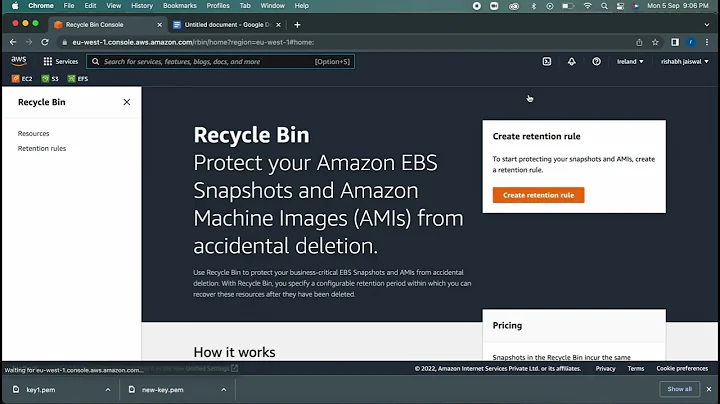The height and width of the screenshot is (404, 720).
Task: Go forward in browser
Action: tap(28, 42)
